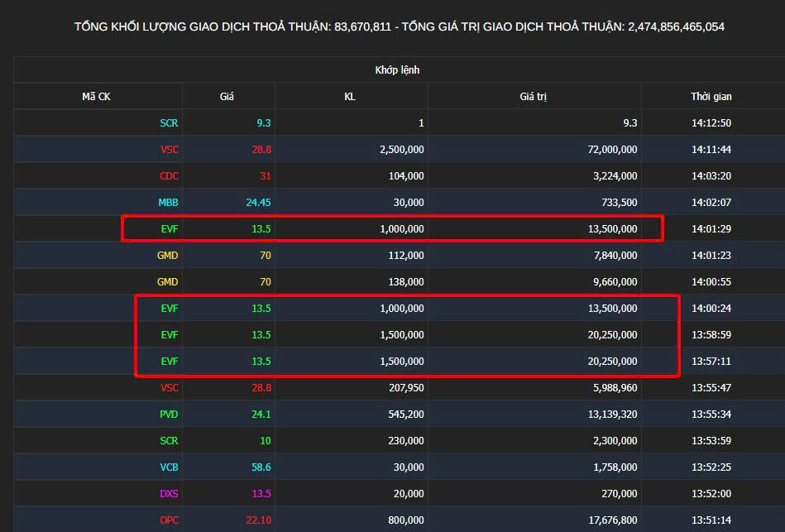Click the VCB stock code
Image resolution: width=785 pixels, height=532 pixels.
tap(169, 467)
